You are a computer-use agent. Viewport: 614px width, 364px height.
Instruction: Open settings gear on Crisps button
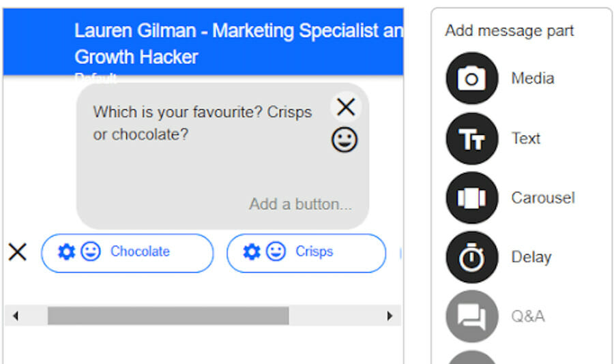pos(251,252)
